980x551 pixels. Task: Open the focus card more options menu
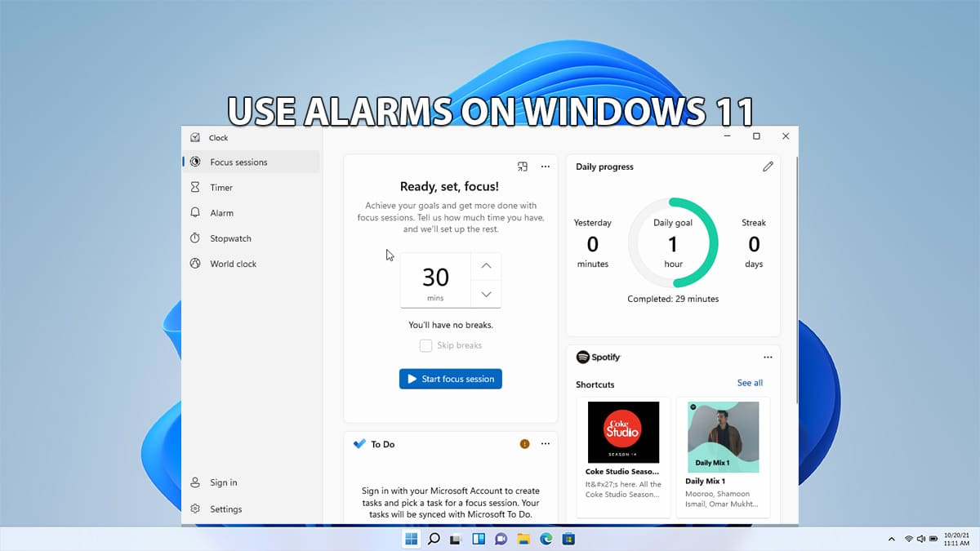pos(546,167)
